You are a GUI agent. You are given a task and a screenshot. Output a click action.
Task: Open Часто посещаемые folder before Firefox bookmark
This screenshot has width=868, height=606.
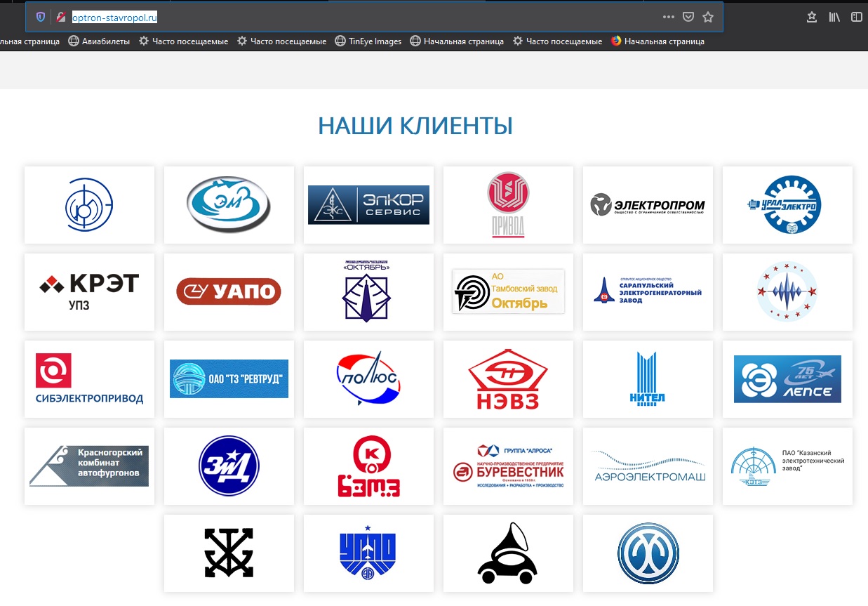coord(557,41)
